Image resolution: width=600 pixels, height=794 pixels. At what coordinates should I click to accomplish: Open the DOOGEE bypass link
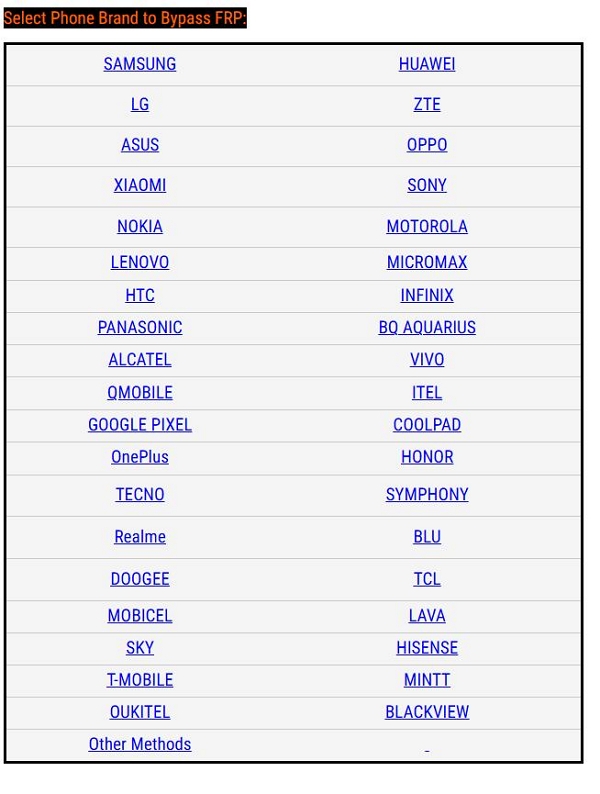140,579
